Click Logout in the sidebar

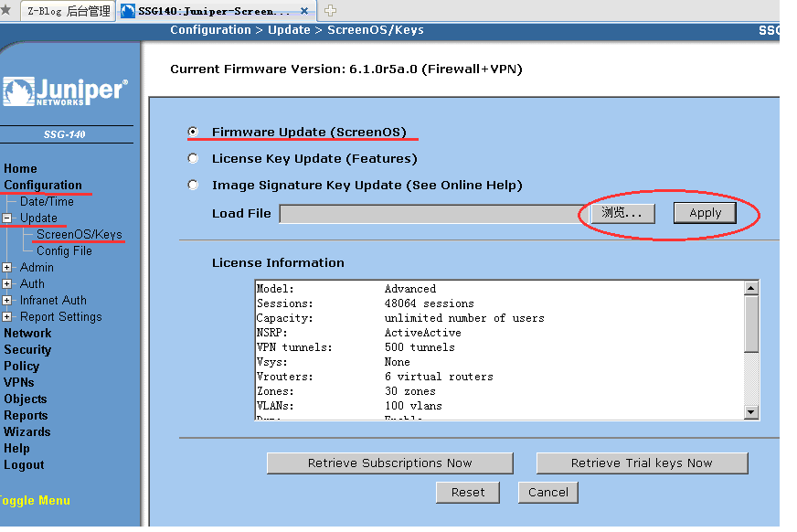24,465
